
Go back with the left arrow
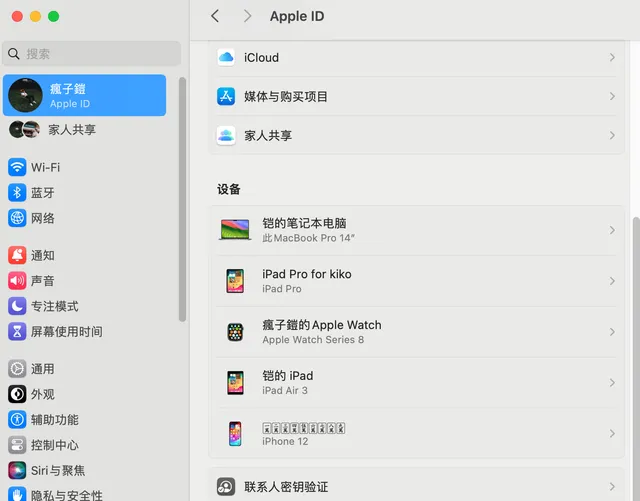(215, 16)
